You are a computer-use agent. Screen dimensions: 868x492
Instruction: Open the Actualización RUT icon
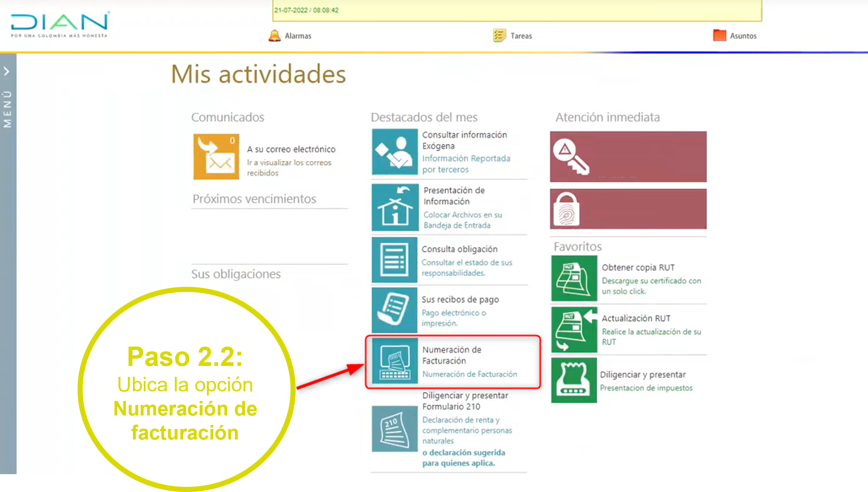pyautogui.click(x=574, y=329)
